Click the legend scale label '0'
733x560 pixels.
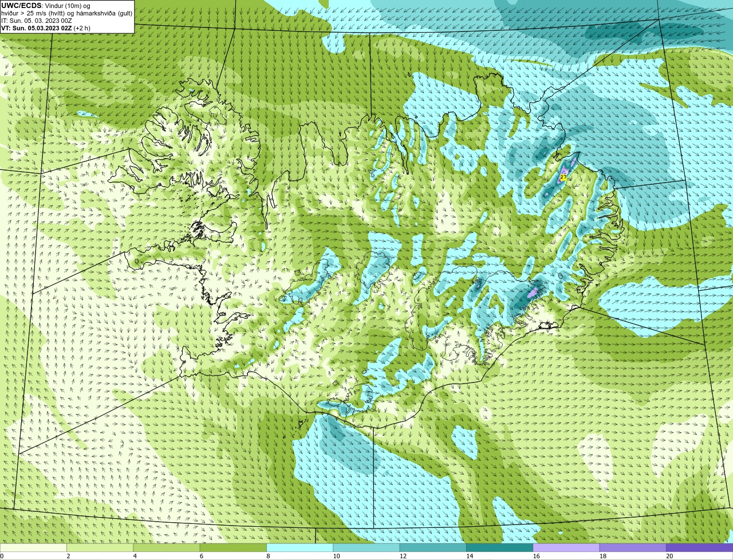point(2,556)
